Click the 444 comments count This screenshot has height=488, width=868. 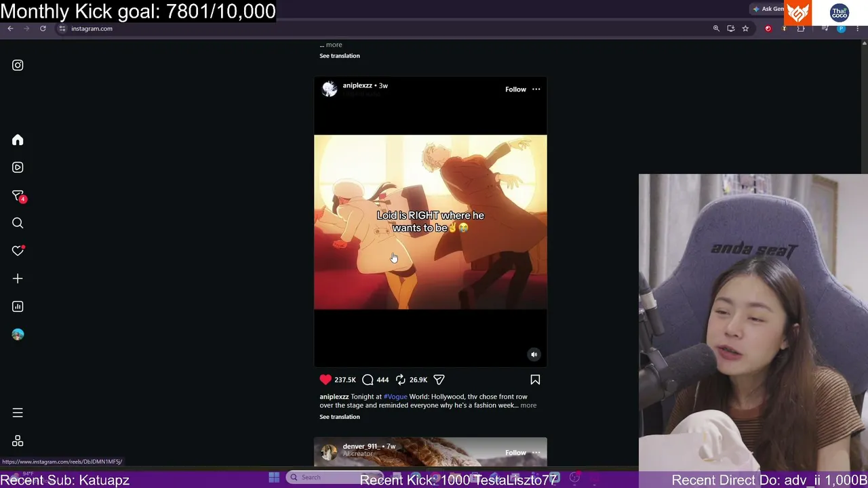click(382, 380)
